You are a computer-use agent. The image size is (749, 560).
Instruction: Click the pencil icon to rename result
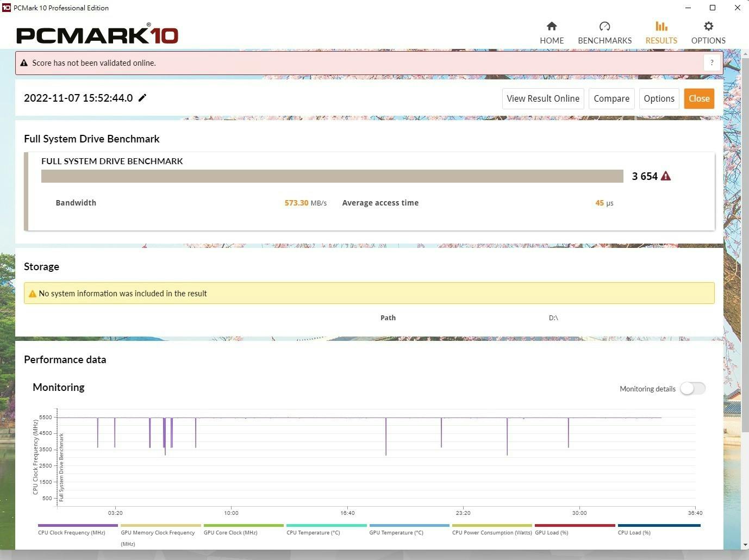tap(142, 98)
